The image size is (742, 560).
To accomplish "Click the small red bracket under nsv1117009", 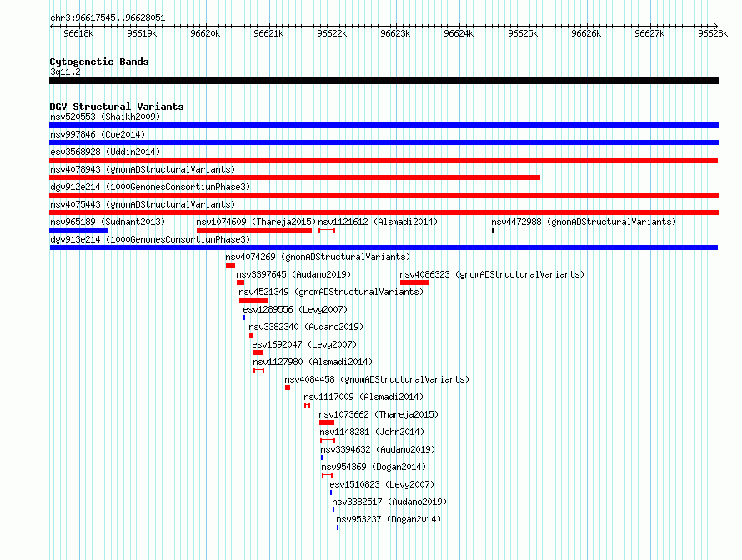I will click(x=307, y=405).
